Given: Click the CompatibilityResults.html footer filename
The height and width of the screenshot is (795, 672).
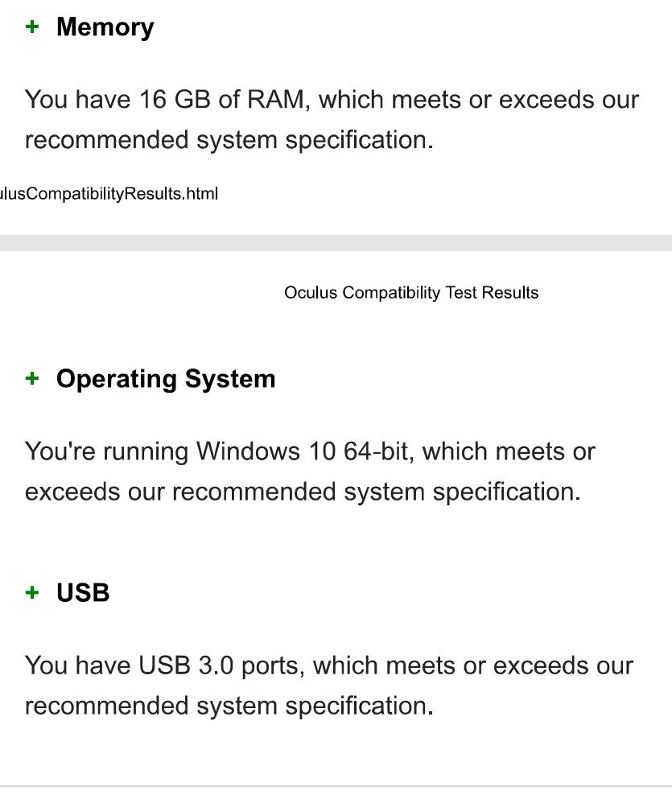Looking at the screenshot, I should 109,194.
